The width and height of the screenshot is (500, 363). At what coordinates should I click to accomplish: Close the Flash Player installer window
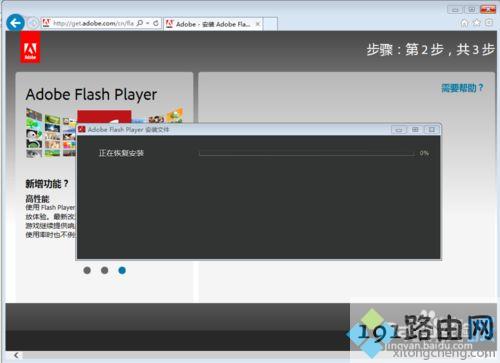[432, 130]
